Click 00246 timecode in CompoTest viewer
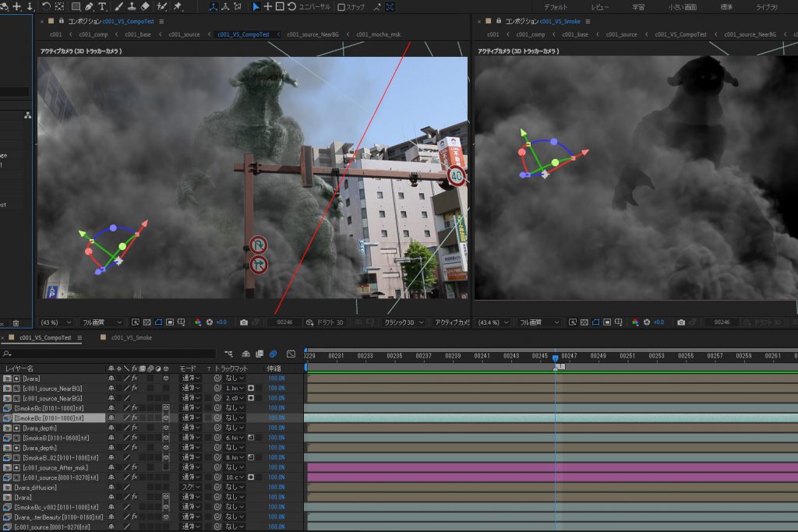This screenshot has height=532, width=798. [x=284, y=322]
